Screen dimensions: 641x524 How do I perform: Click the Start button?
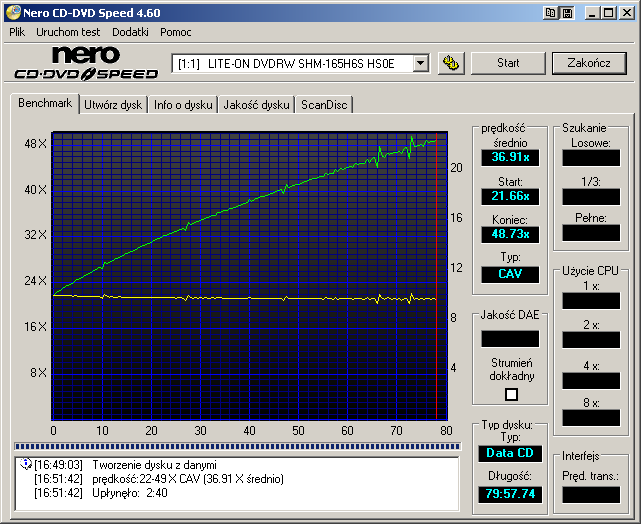(x=508, y=63)
